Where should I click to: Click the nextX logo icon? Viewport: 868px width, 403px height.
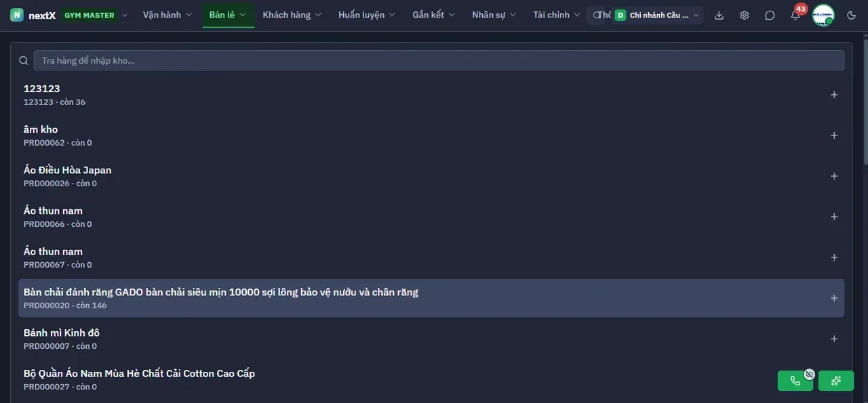17,15
